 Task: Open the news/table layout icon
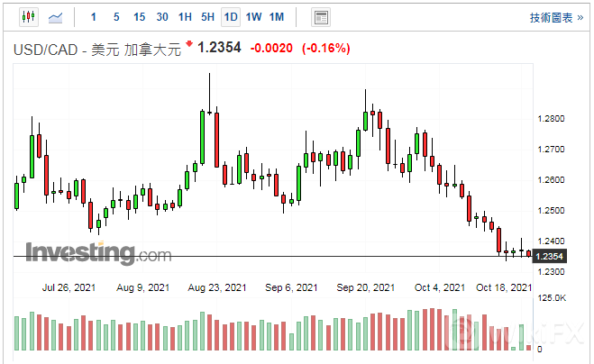[321, 17]
